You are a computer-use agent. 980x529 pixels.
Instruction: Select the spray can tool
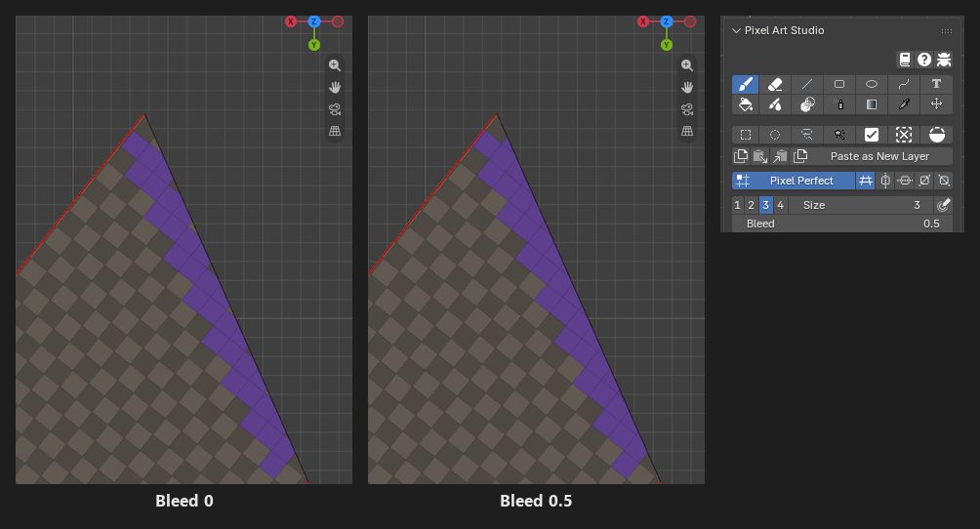tap(839, 104)
